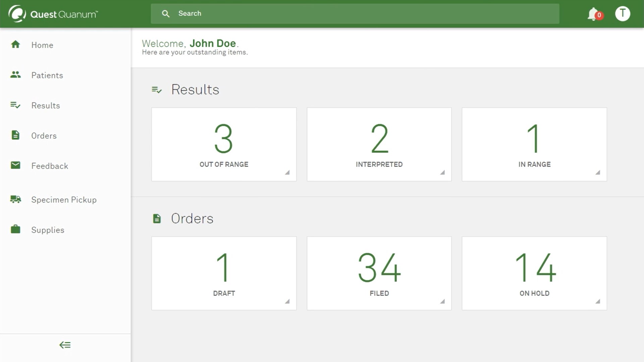Open the 1 In Range results card
644x362 pixels.
pos(534,144)
